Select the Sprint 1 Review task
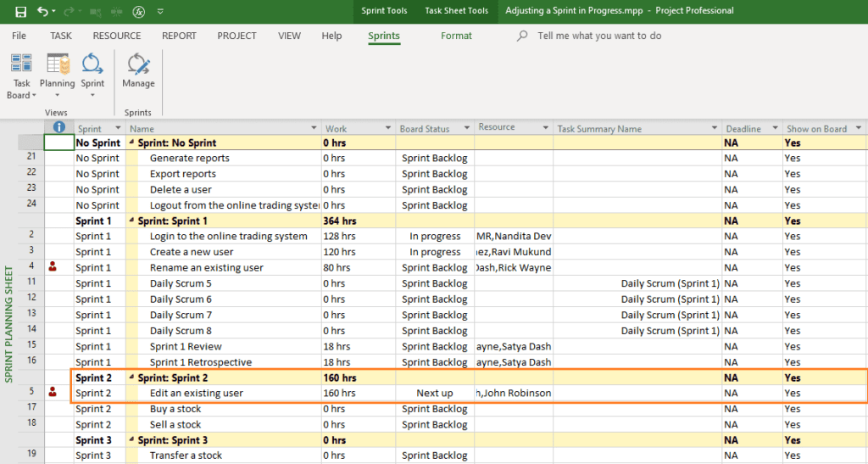The image size is (868, 464). click(186, 347)
